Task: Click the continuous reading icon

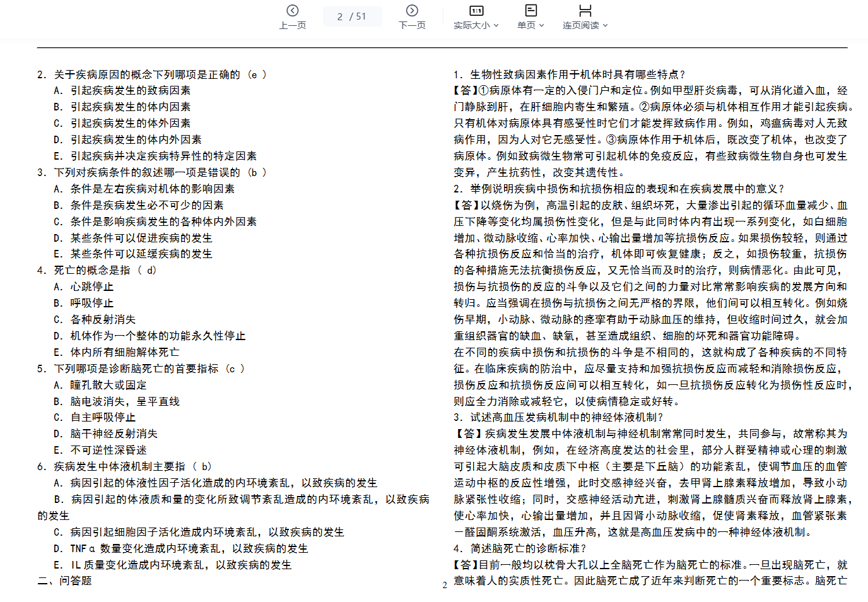Action: point(585,11)
